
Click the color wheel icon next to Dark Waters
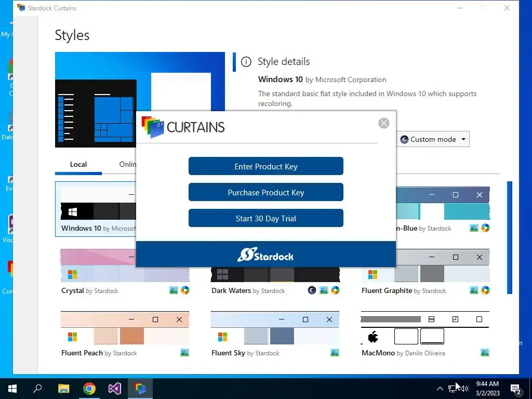click(x=335, y=290)
